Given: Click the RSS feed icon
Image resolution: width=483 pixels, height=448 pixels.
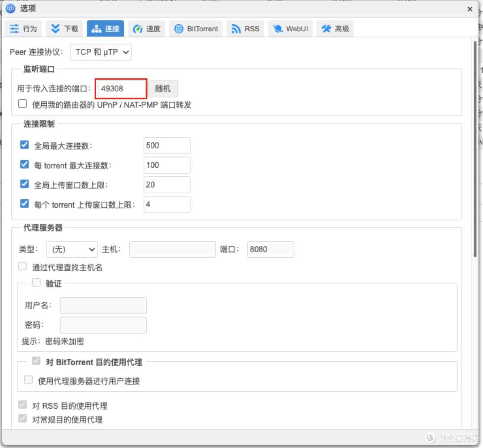Looking at the screenshot, I should coord(236,29).
